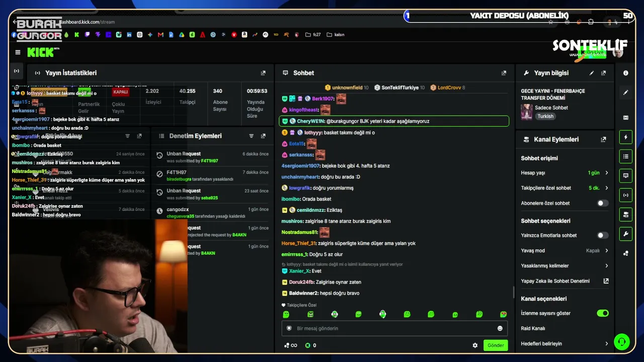644x362 pixels.
Task: Click the chat panel scrollbar
Action: (x=513, y=293)
